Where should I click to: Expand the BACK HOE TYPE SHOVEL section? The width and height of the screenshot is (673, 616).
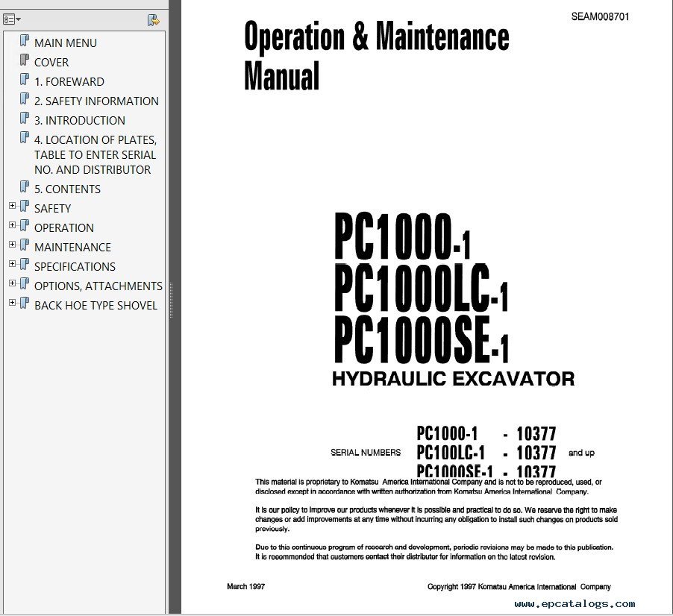coord(12,303)
